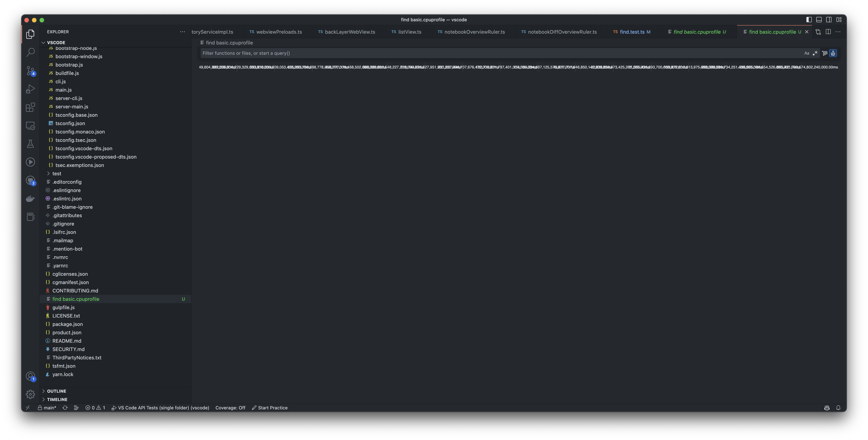This screenshot has height=440, width=868.
Task: Open the Docker extension icon
Action: pyautogui.click(x=30, y=198)
